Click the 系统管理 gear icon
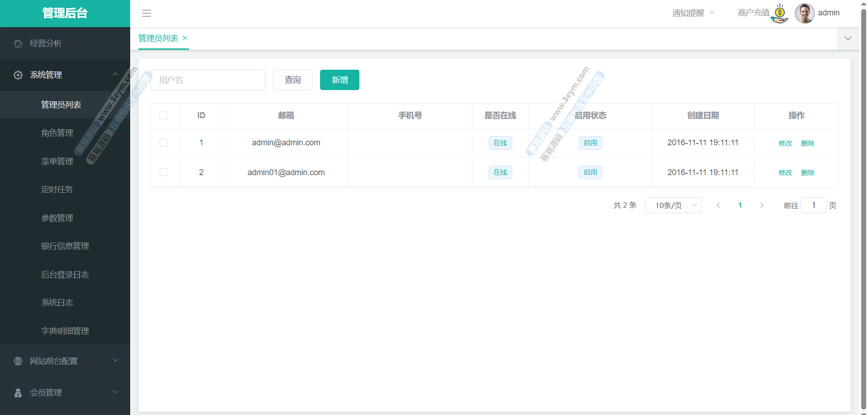This screenshot has height=415, width=868. click(x=18, y=75)
